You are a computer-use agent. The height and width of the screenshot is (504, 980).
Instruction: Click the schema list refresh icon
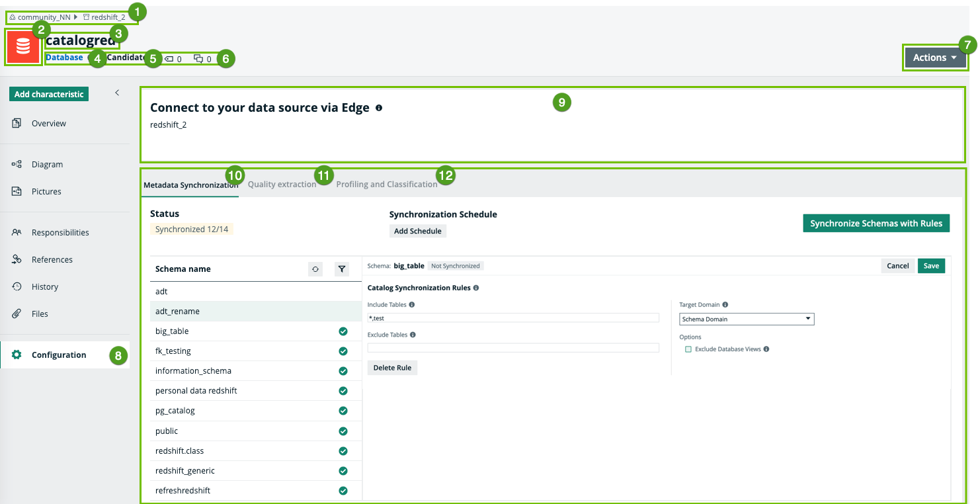[x=315, y=269]
